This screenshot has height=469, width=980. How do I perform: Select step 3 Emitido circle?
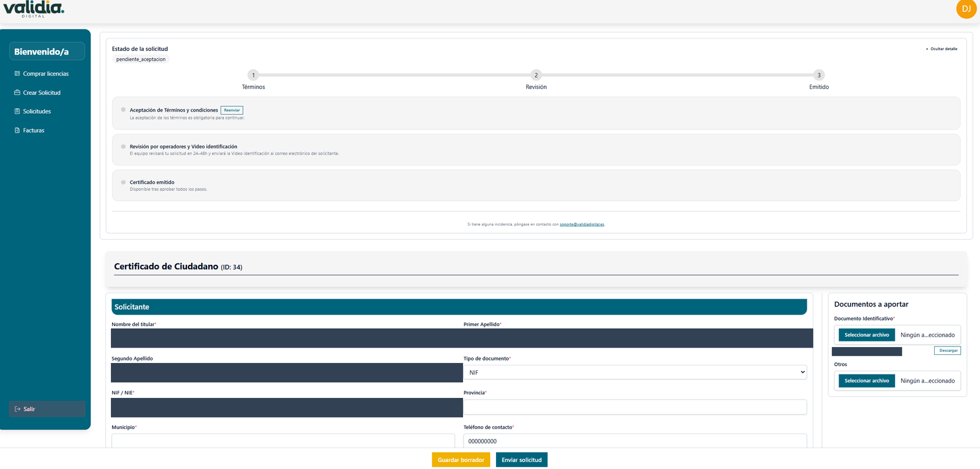point(819,75)
